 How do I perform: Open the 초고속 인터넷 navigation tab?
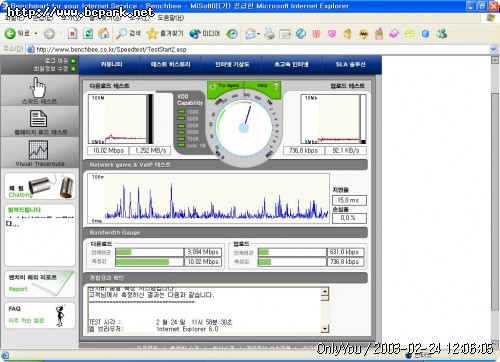point(291,64)
